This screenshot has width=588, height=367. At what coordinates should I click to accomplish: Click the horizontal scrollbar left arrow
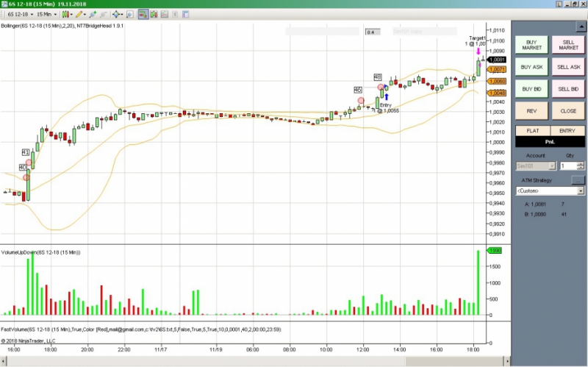(x=4, y=361)
